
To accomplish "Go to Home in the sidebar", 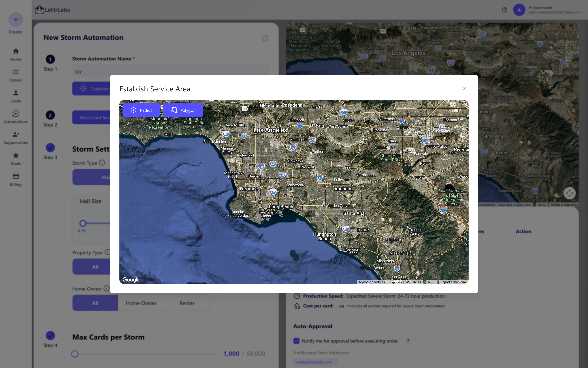I will click(16, 55).
